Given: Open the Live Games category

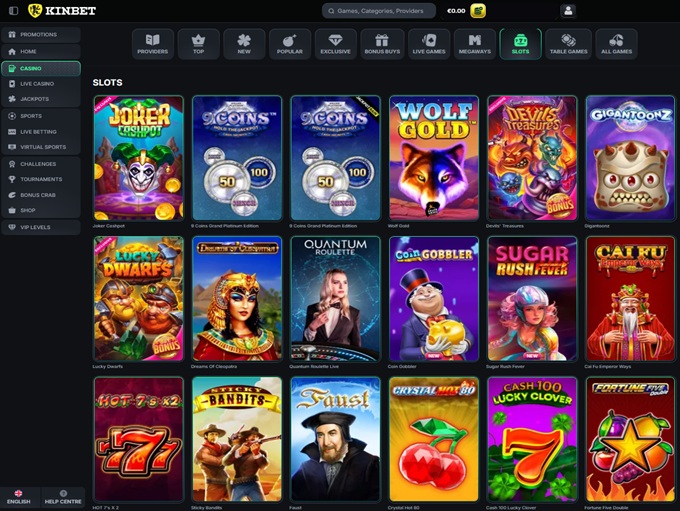Looking at the screenshot, I should 428,43.
